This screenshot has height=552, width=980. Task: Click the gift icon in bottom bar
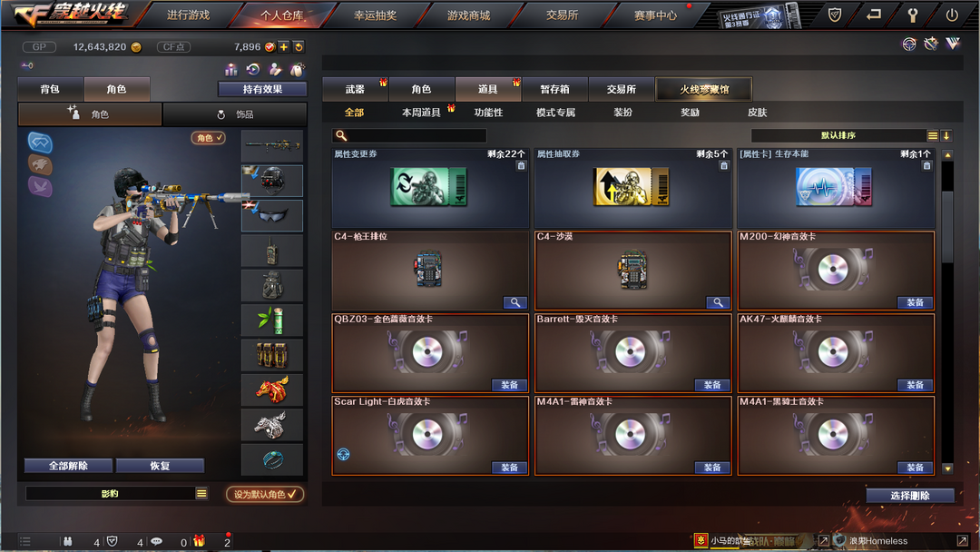(199, 541)
